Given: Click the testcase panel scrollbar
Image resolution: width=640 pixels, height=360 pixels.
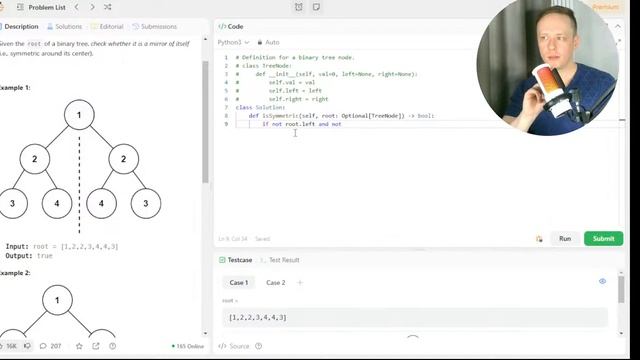Looking at the screenshot, I should 621,289.
